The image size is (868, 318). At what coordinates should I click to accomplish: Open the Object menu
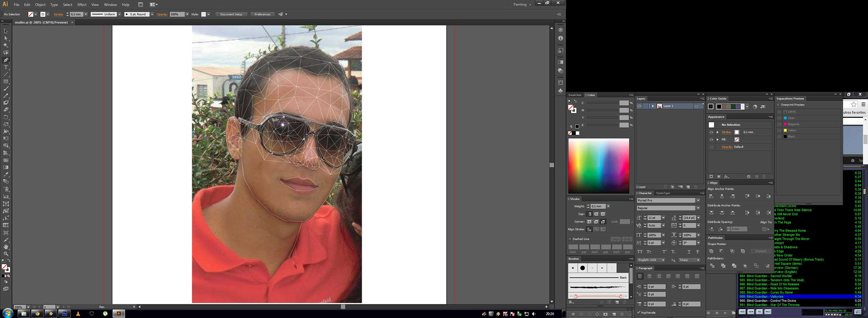point(40,5)
